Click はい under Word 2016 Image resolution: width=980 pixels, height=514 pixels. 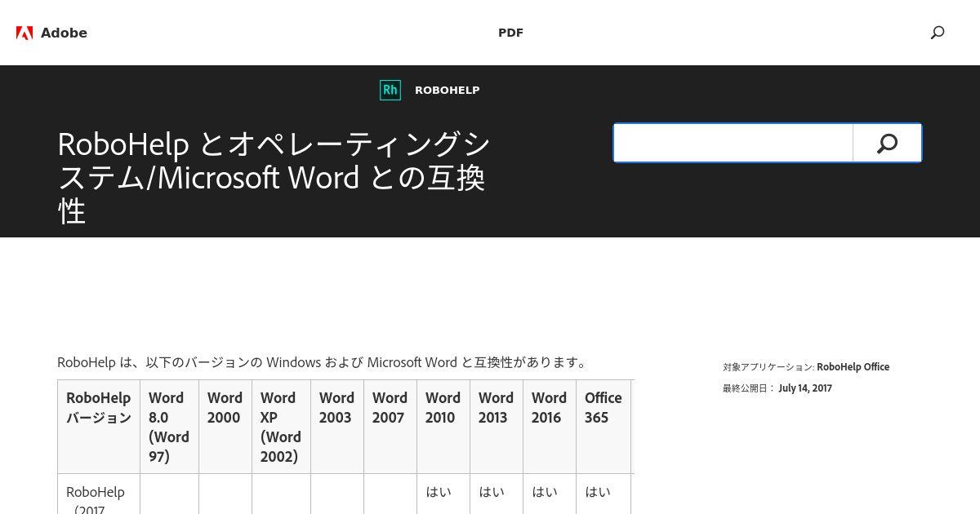tap(545, 492)
